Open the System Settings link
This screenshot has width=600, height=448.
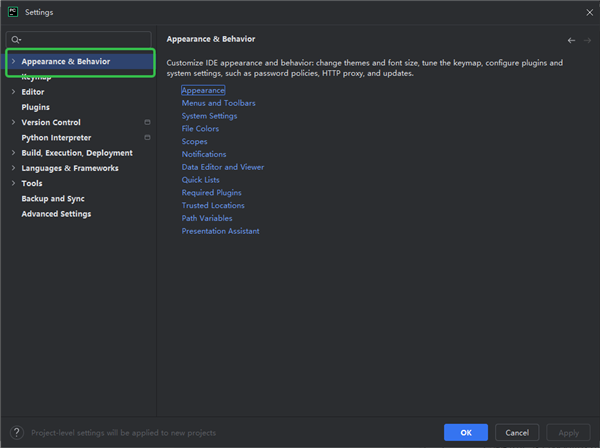tap(209, 116)
